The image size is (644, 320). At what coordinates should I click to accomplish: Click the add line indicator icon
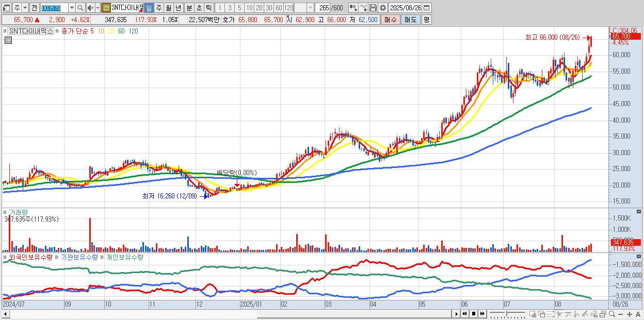(x=363, y=8)
